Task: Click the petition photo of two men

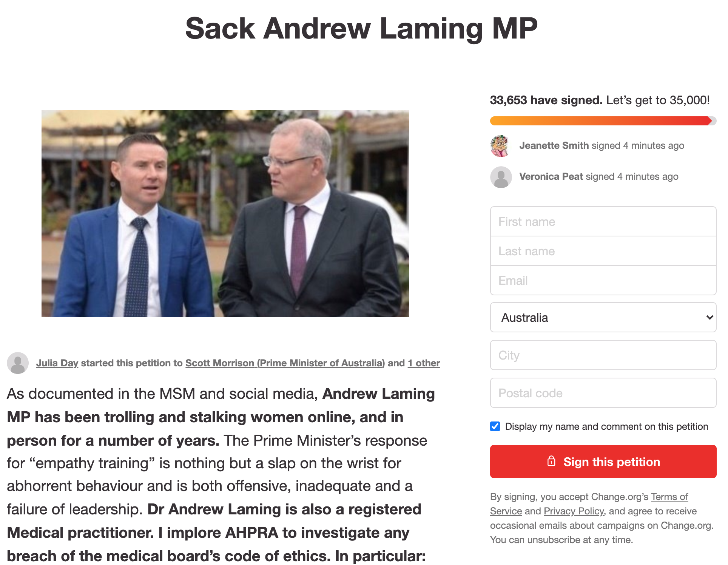Action: [x=225, y=214]
